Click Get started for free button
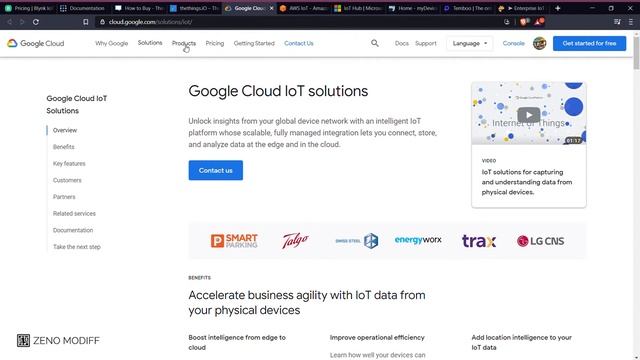 coord(589,43)
